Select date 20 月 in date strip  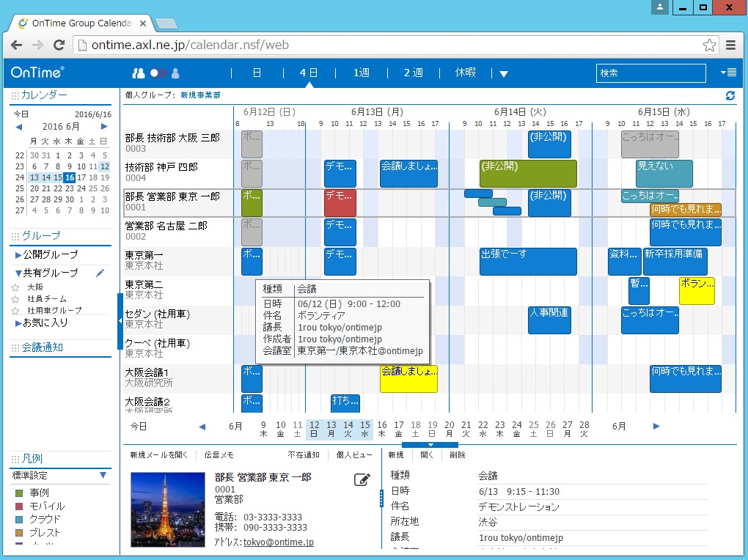coord(450,429)
